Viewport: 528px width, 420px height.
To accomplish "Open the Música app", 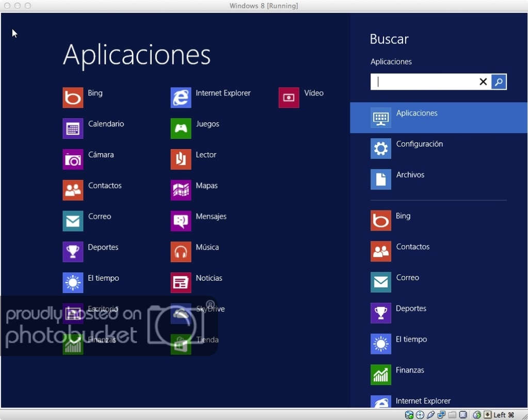I will click(181, 252).
